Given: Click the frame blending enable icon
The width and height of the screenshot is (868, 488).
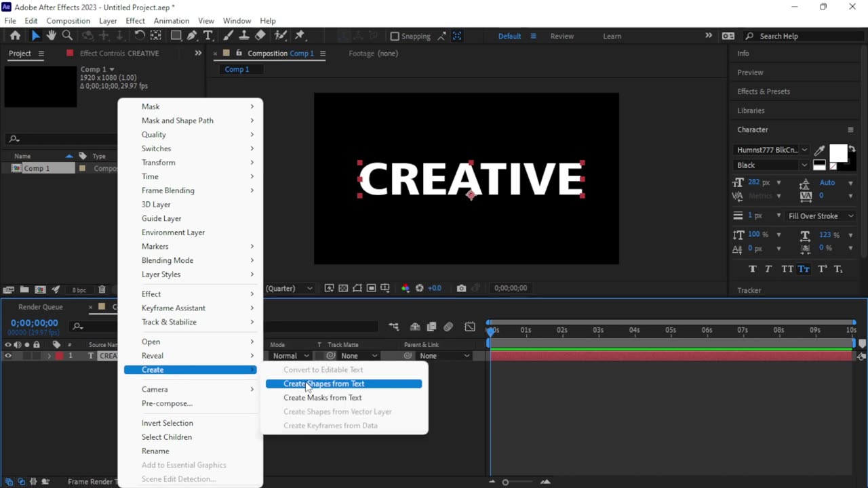Looking at the screenshot, I should [431, 327].
